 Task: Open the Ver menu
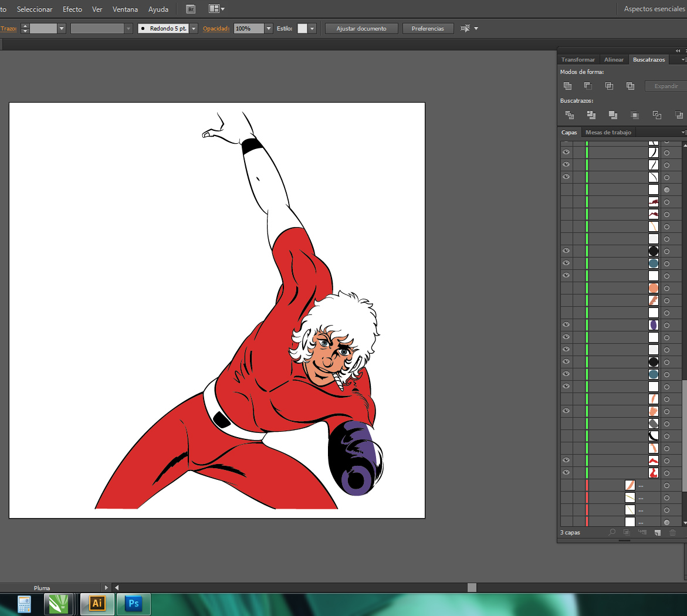(x=97, y=9)
